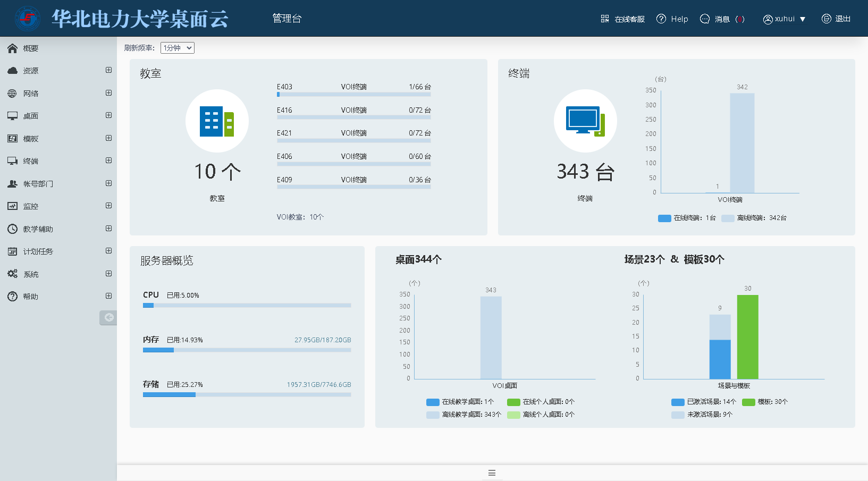Open the Help link in header

click(x=672, y=19)
